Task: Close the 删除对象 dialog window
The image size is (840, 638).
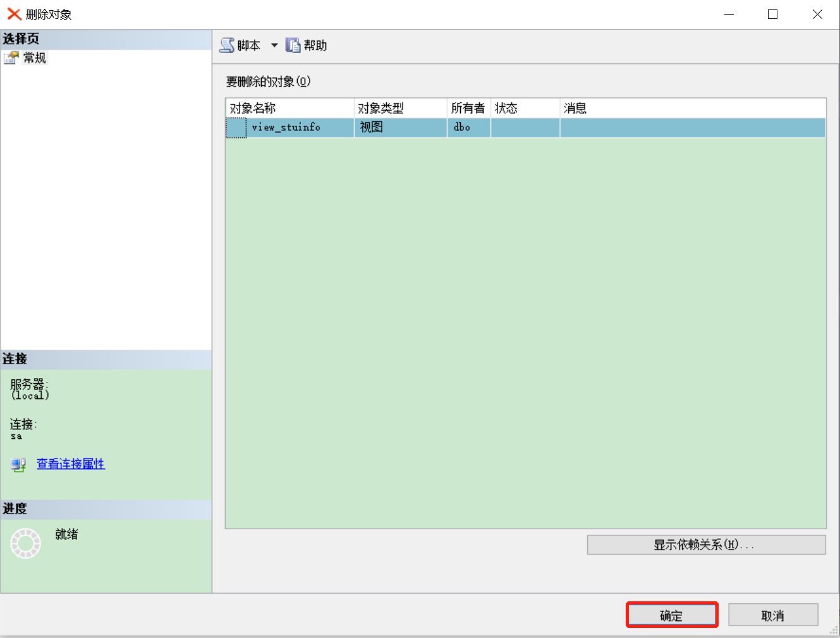Action: (x=817, y=15)
